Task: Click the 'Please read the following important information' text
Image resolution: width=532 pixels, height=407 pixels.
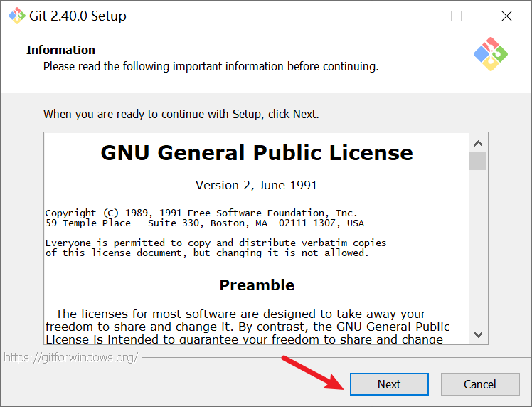Action: coord(211,67)
